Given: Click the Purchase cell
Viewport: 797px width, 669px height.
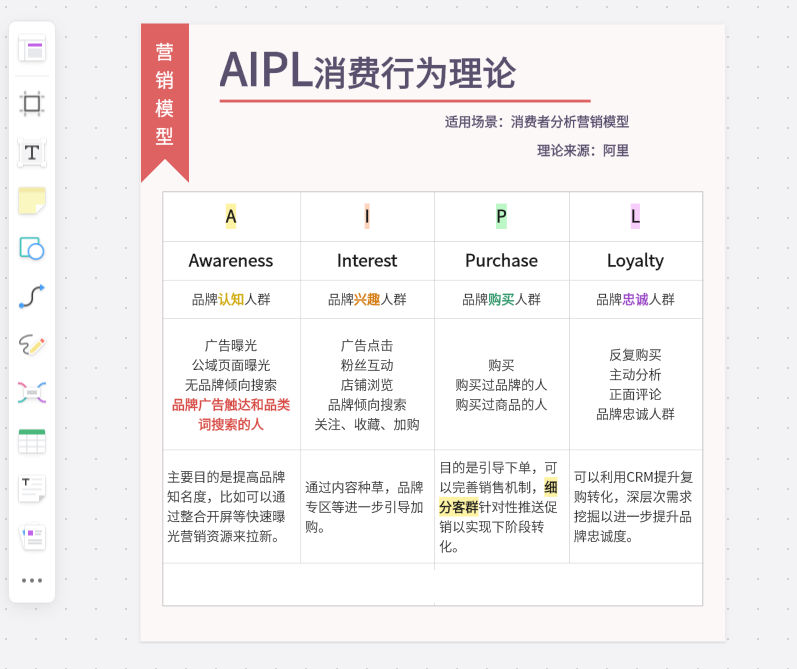Looking at the screenshot, I should 502,261.
